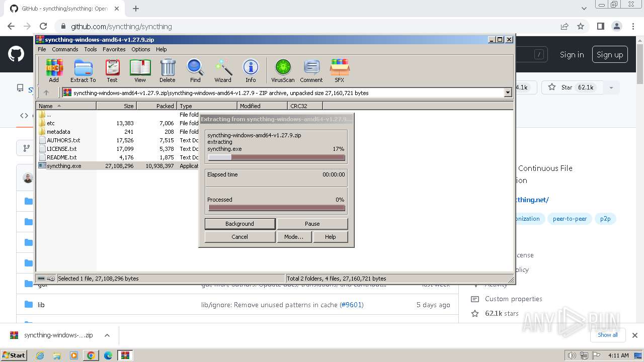Start VirusScan on the archive
Screen dimensions: 644x362
tap(283, 70)
